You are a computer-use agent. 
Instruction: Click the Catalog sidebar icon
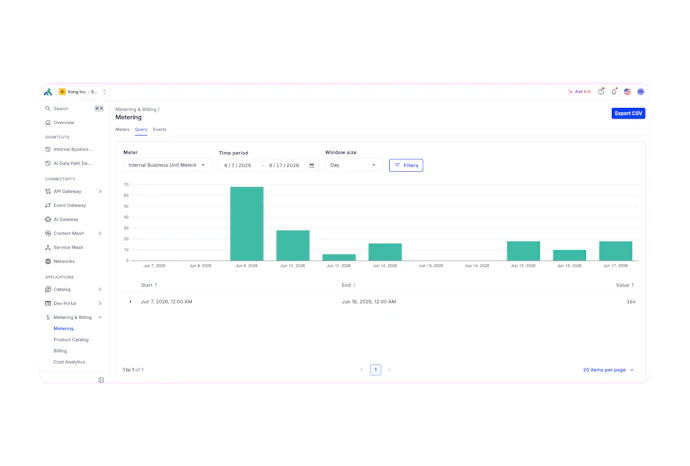48,289
